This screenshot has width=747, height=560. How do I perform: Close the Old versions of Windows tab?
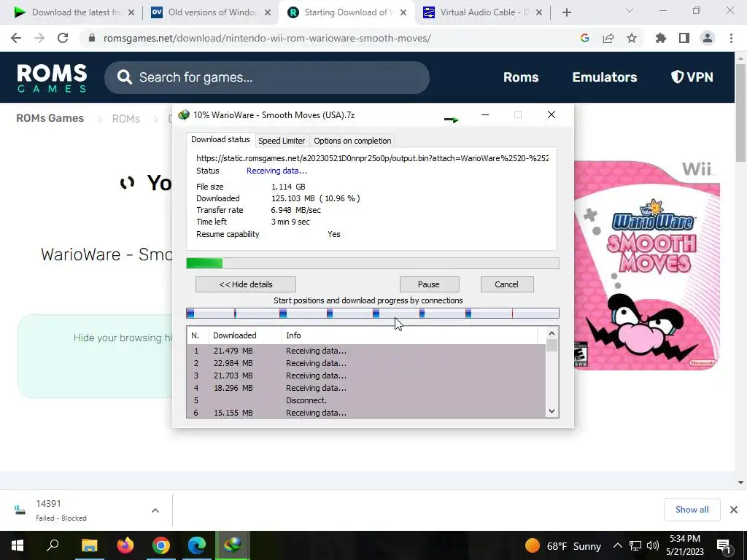[x=268, y=12]
